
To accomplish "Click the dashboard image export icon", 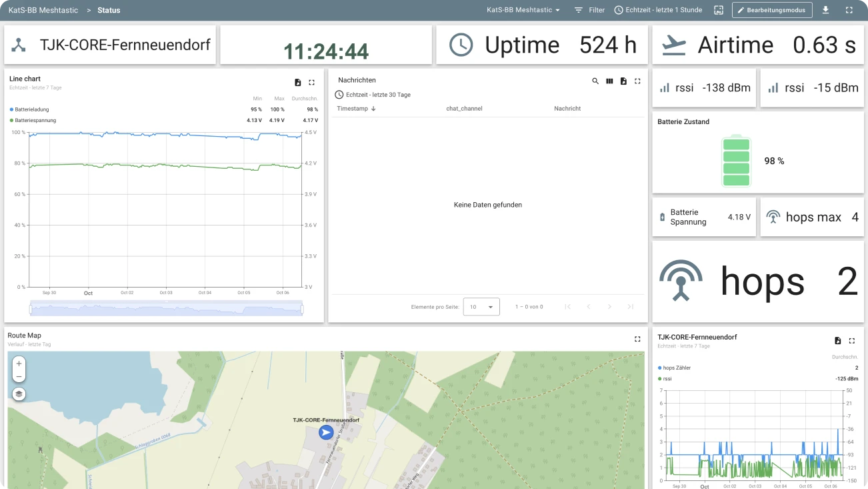I will tap(718, 10).
